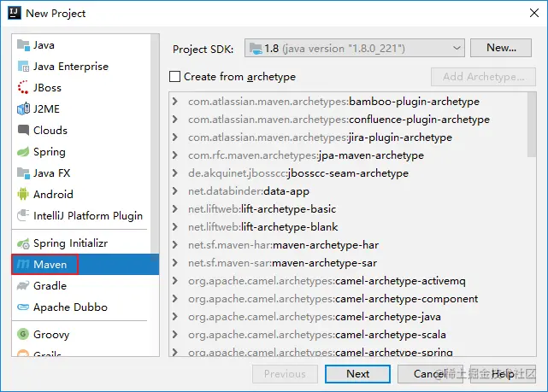The height and width of the screenshot is (392, 548).
Task: Select bamboo-plugin-archetype row text
Action: click(333, 102)
